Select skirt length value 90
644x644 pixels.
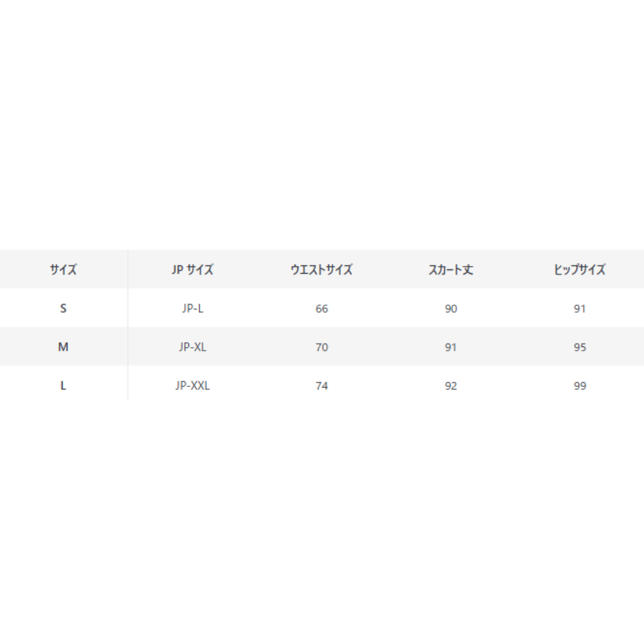[451, 308]
